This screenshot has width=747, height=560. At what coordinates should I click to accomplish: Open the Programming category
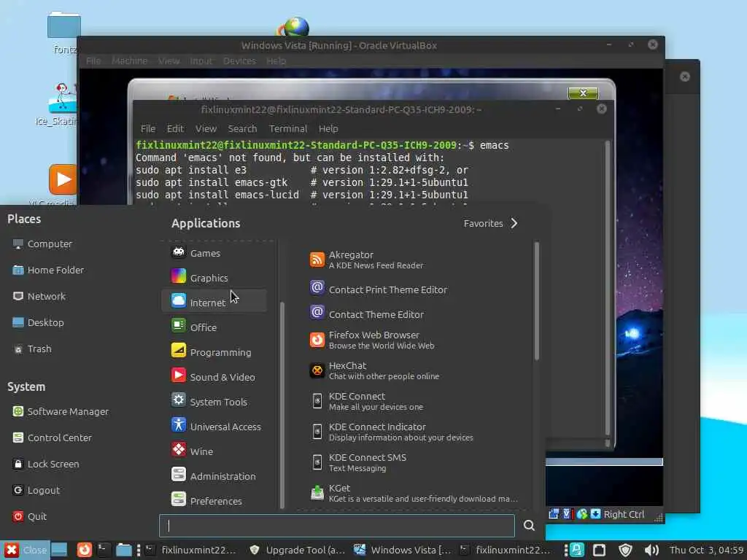(214, 351)
